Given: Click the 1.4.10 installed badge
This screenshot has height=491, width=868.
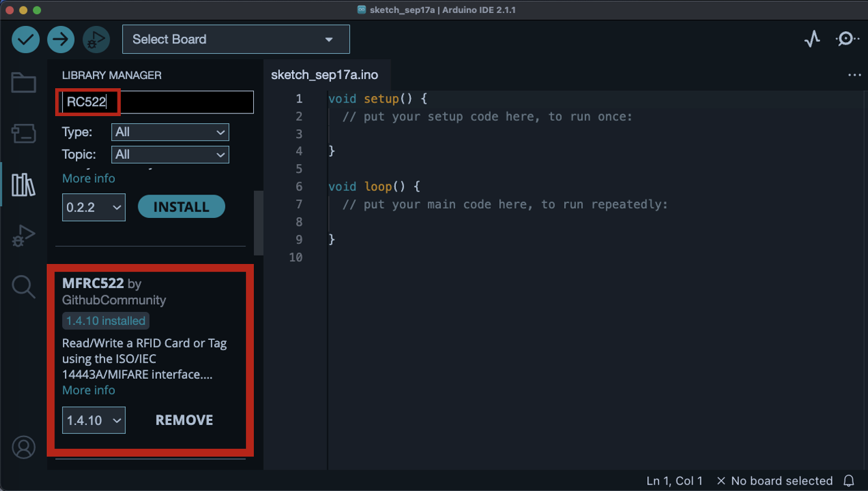Looking at the screenshot, I should [106, 321].
